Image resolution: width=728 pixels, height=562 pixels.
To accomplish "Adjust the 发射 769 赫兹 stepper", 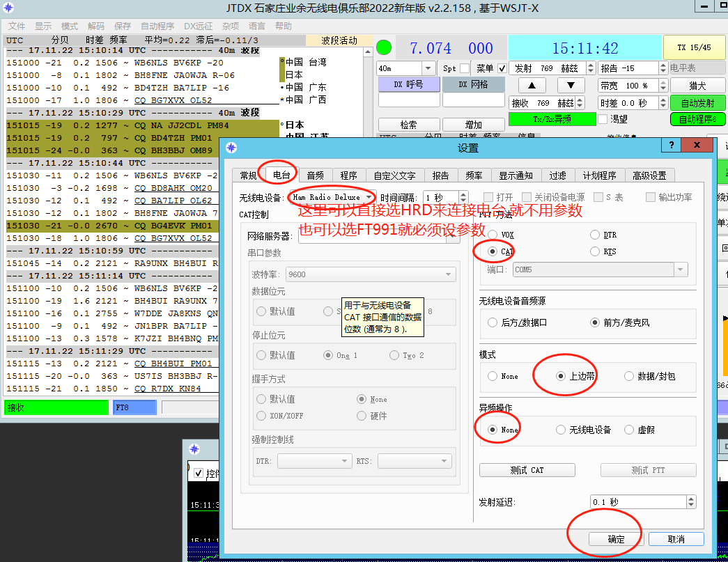I will pos(591,68).
